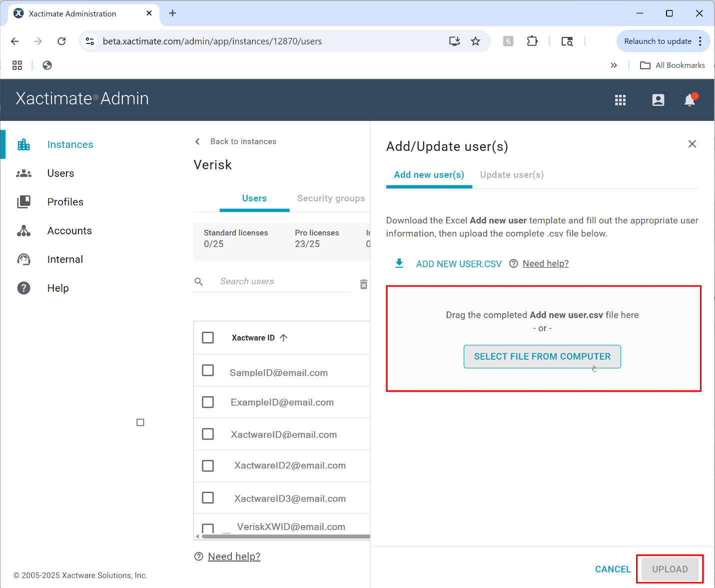This screenshot has width=715, height=588.
Task: Click the install app icon in address bar
Action: coord(454,41)
